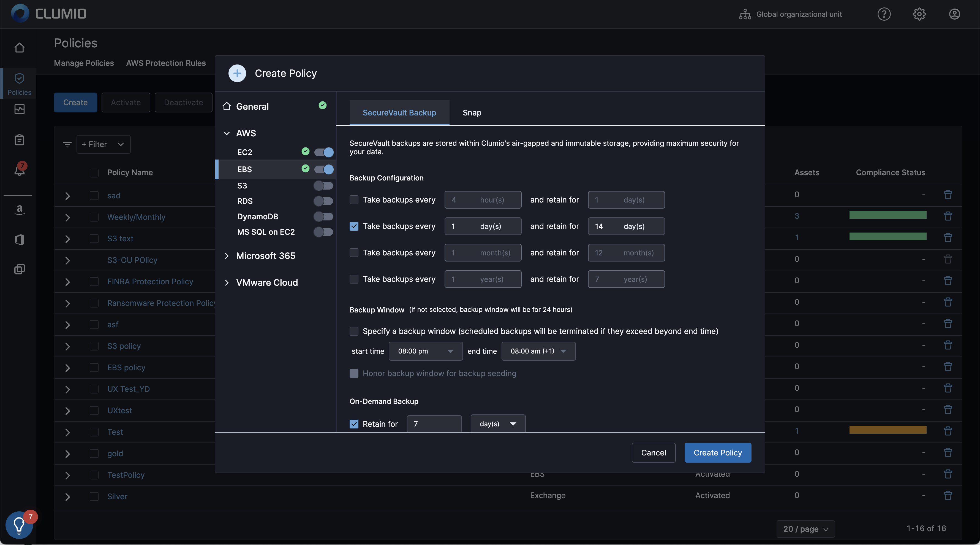Image resolution: width=980 pixels, height=545 pixels.
Task: Open the Microsoft Office icon in the sidebar
Action: 19,239
